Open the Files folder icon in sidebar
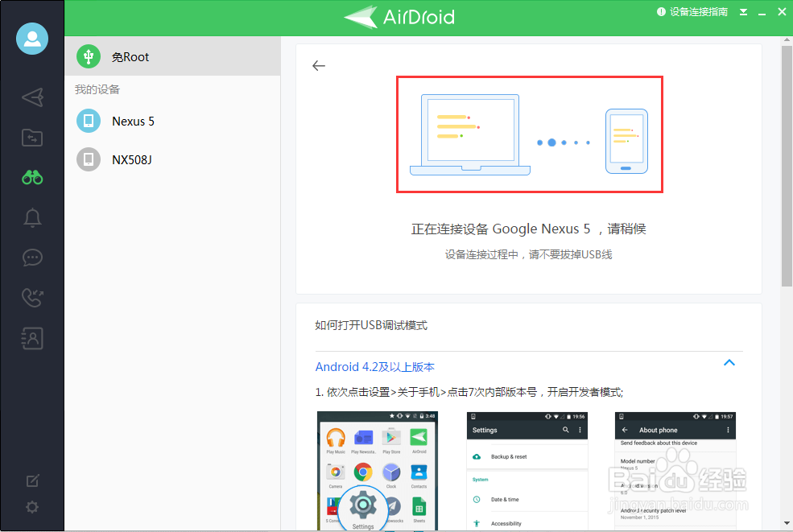Image resolution: width=793 pixels, height=532 pixels. (32, 138)
